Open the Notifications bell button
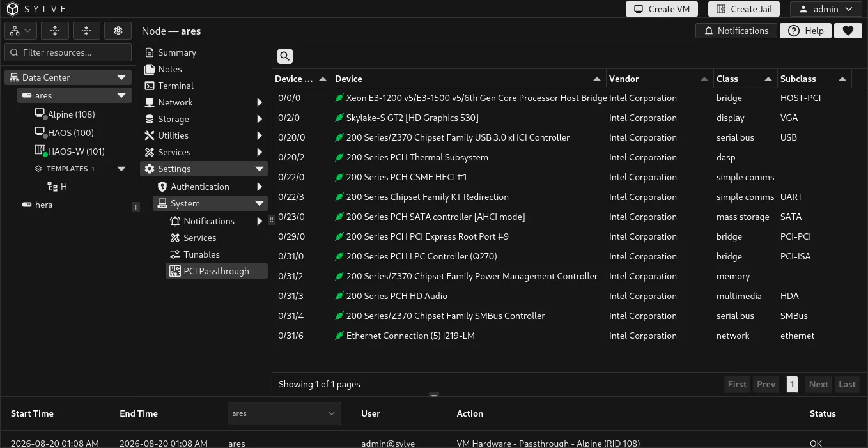Image resolution: width=868 pixels, height=448 pixels. tap(736, 31)
